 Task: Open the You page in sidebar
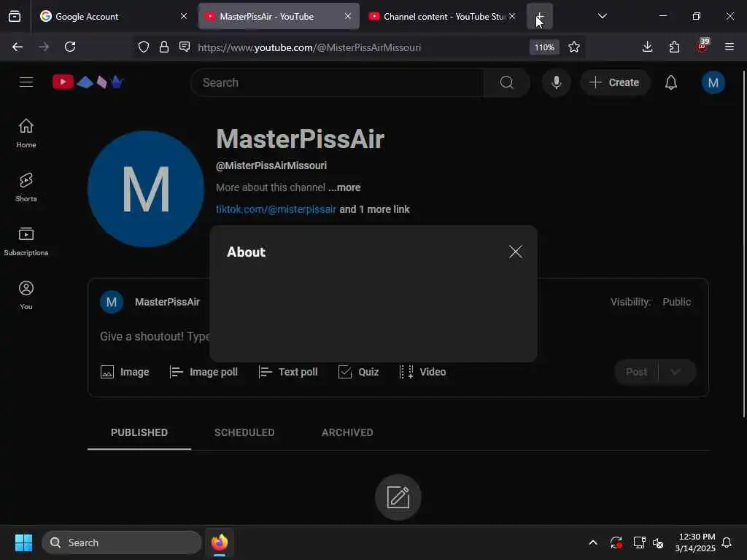(26, 295)
